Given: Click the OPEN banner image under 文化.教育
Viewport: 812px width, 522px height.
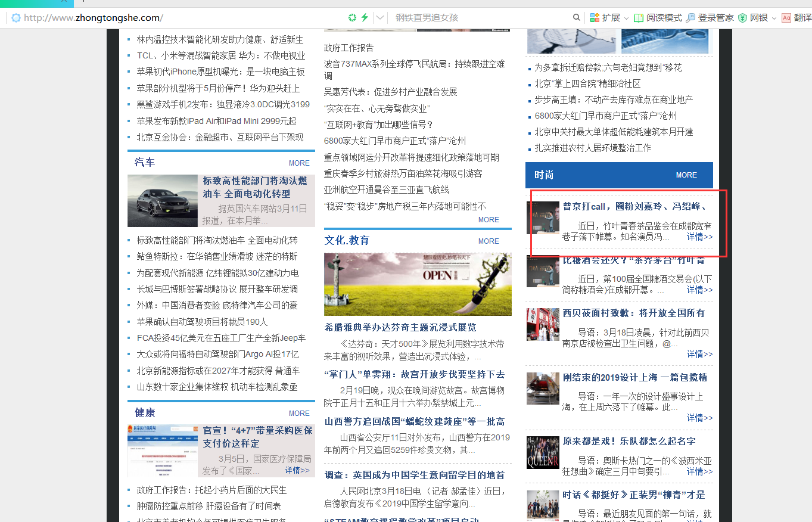Looking at the screenshot, I should click(x=418, y=284).
